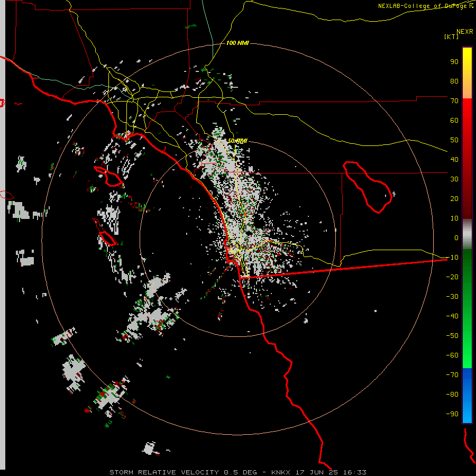Click the 10 value on the velocity scale
The image size is (476, 476).
pyautogui.click(x=454, y=218)
